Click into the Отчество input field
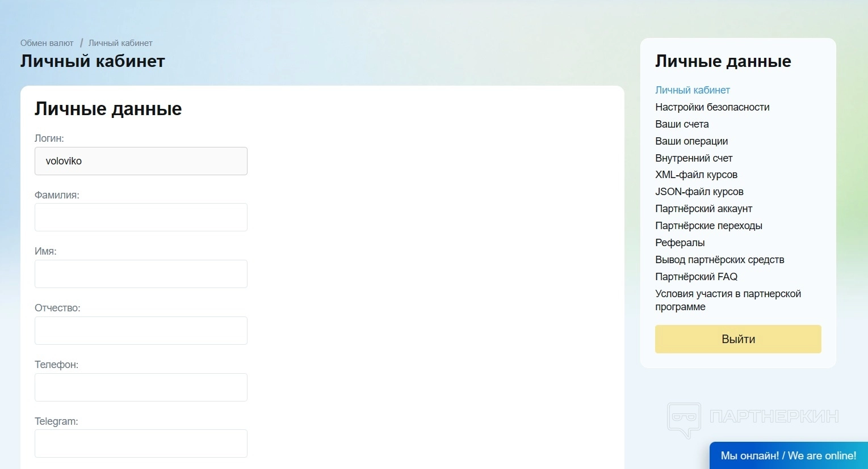868x469 pixels. pos(141,331)
